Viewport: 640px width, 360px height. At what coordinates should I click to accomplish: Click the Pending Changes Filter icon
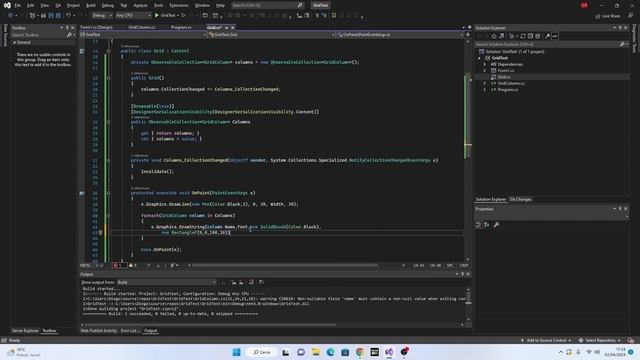pos(512,36)
